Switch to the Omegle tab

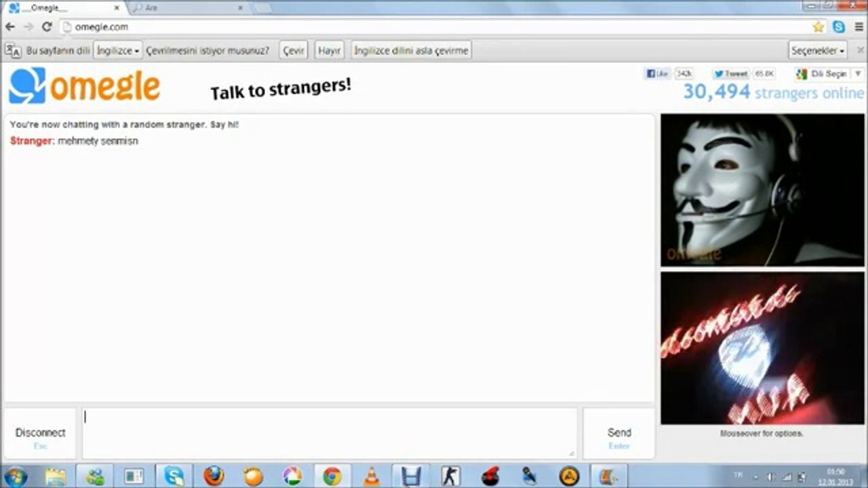click(x=64, y=8)
